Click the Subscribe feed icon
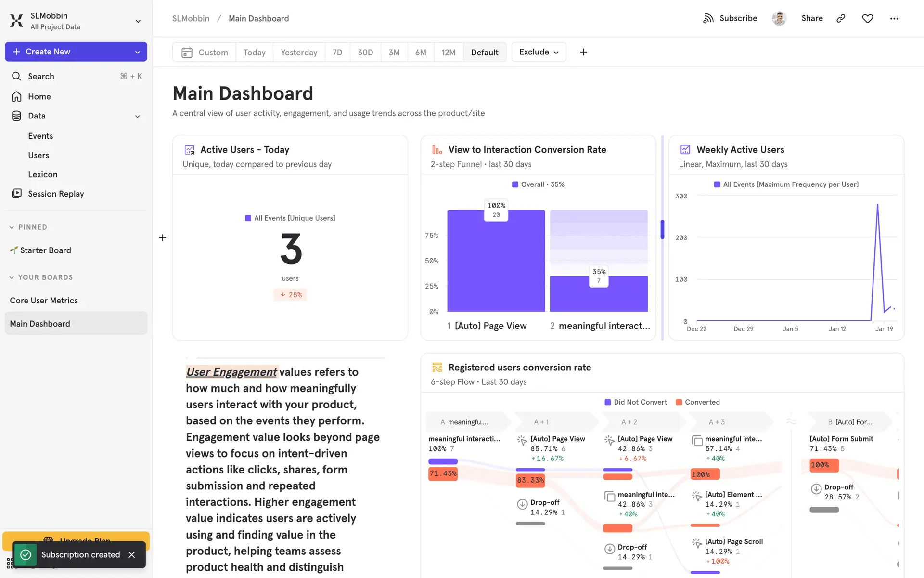924x578 pixels. click(x=708, y=18)
